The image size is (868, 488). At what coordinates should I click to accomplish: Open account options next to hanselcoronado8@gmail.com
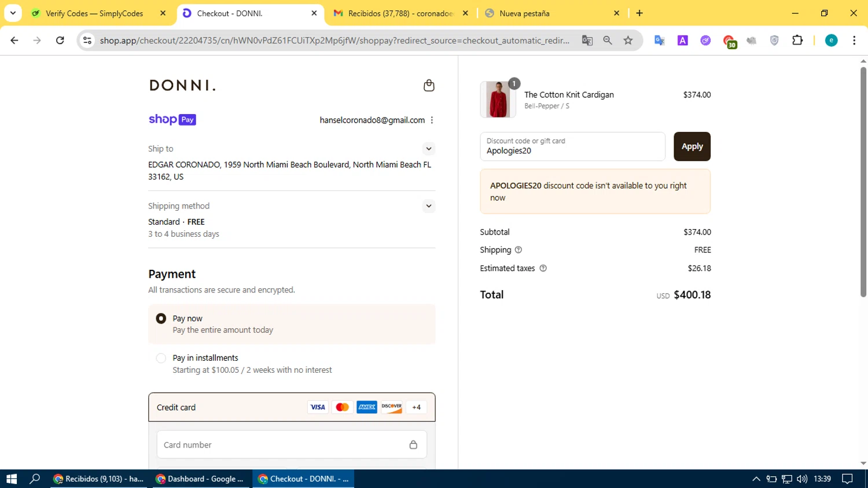click(432, 120)
